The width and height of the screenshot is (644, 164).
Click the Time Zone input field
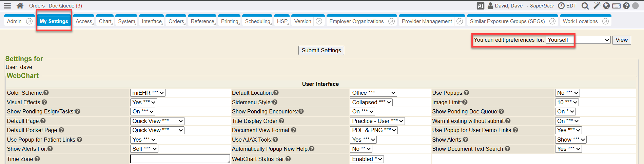(180, 159)
